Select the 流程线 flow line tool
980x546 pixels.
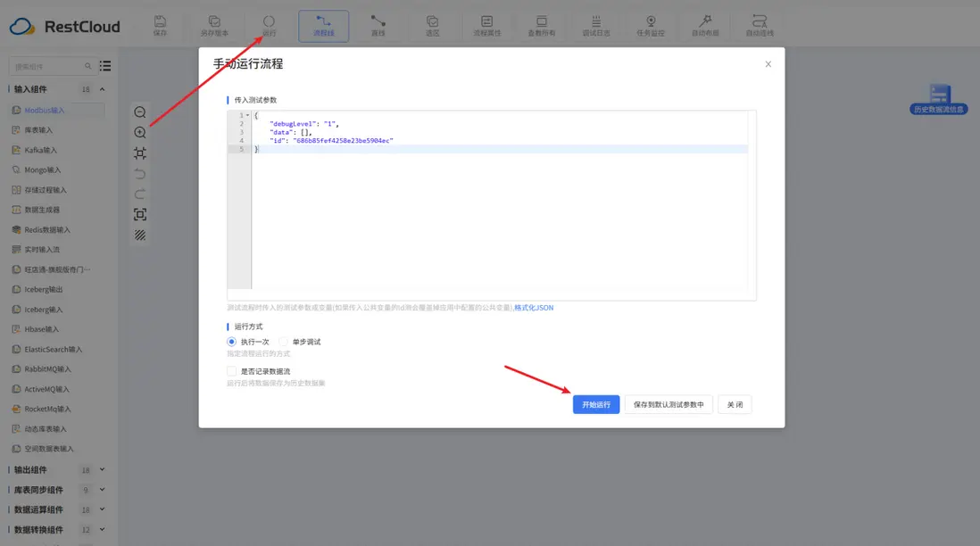click(324, 26)
